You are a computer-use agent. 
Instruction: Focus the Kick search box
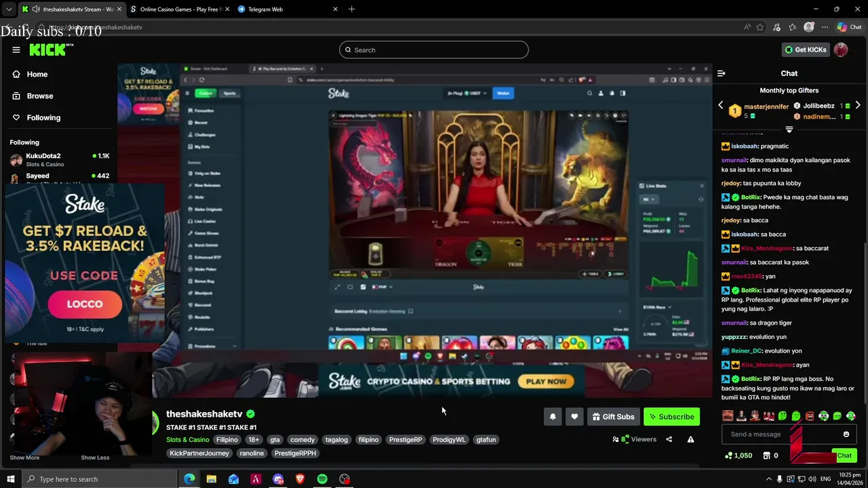click(x=434, y=49)
